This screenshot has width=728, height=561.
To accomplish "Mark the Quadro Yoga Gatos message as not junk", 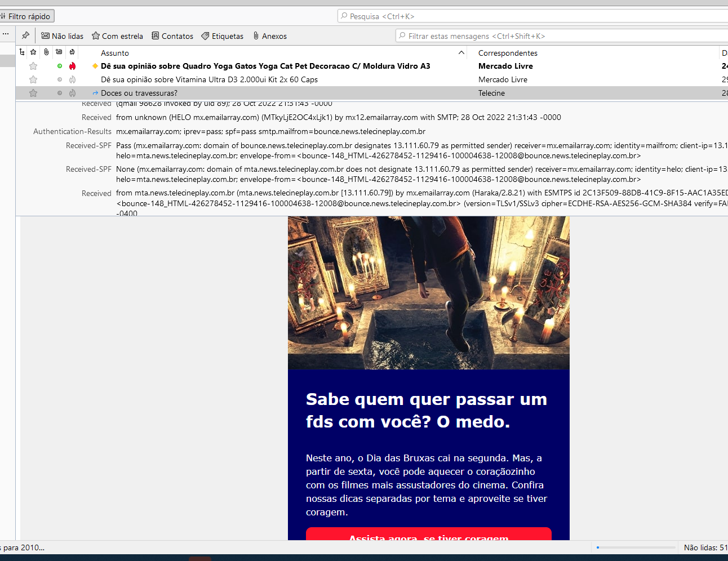I will coord(72,66).
